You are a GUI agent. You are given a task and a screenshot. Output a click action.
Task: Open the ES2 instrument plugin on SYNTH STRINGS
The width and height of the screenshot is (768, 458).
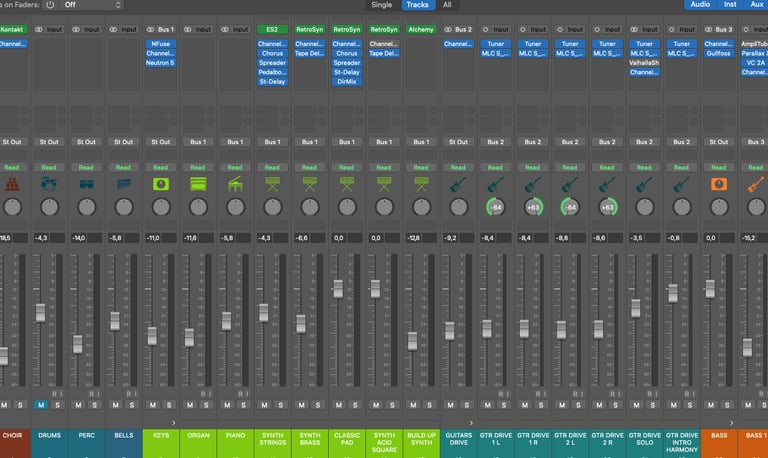point(272,30)
